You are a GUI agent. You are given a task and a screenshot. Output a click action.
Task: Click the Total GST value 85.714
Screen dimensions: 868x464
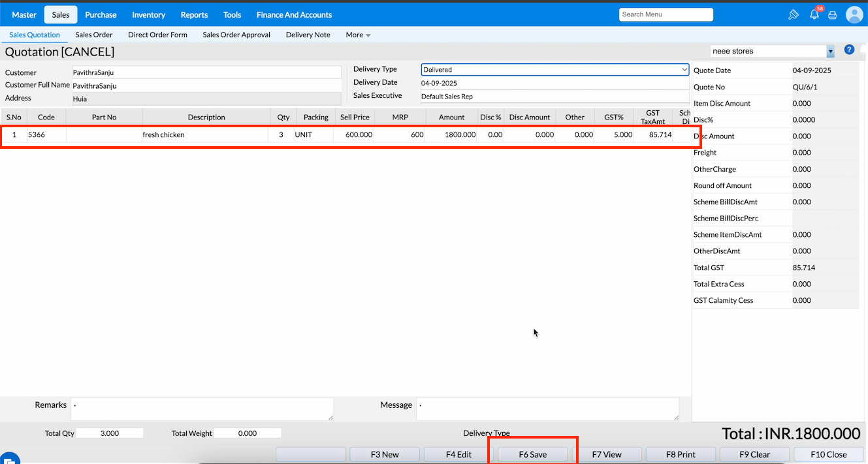[803, 268]
